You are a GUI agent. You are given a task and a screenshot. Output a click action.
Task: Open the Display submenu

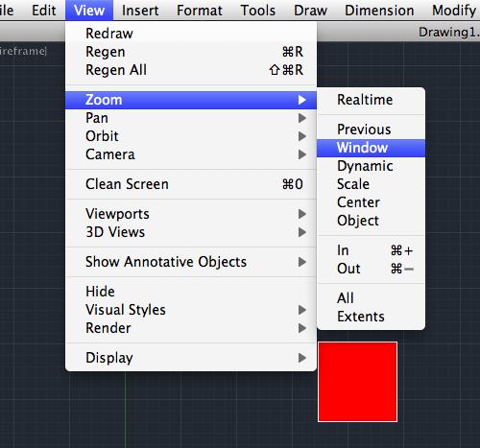pos(191,358)
